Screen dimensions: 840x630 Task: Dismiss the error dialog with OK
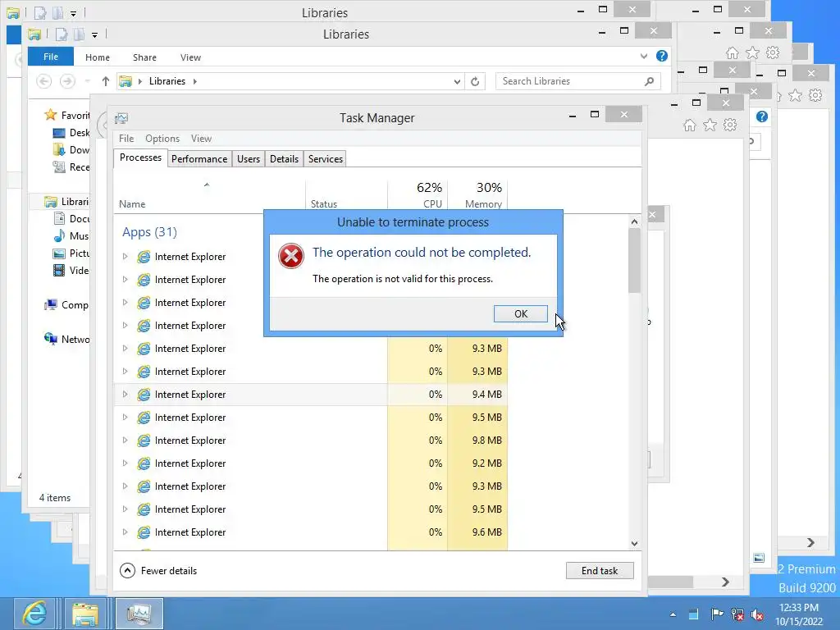click(x=521, y=314)
